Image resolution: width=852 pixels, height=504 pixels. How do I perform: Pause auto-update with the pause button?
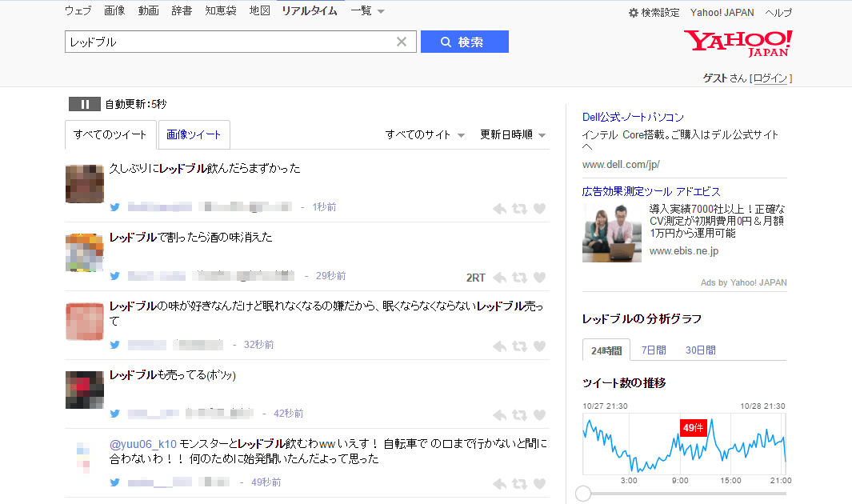click(x=84, y=104)
